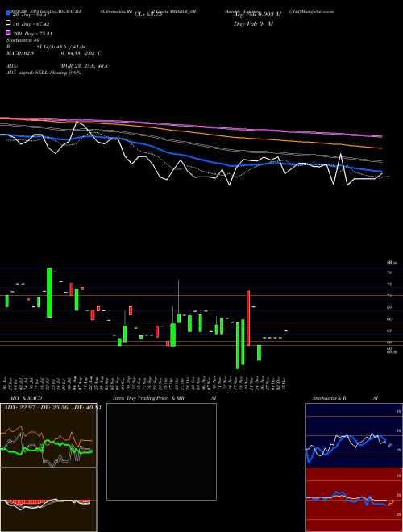Click the magenta 200 Day EMA legend swatch
This screenshot has height=532, width=403.
(8, 33)
